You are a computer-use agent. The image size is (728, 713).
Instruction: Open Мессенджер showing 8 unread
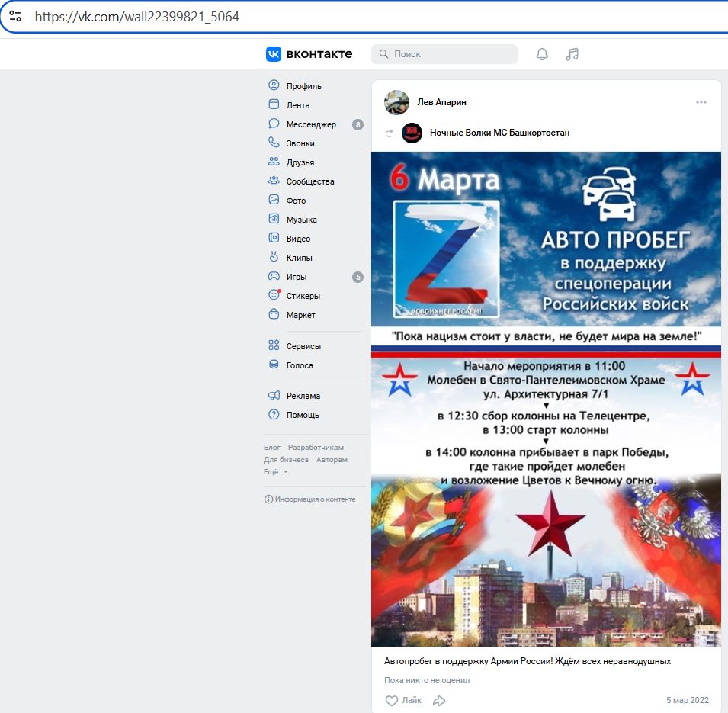point(309,123)
